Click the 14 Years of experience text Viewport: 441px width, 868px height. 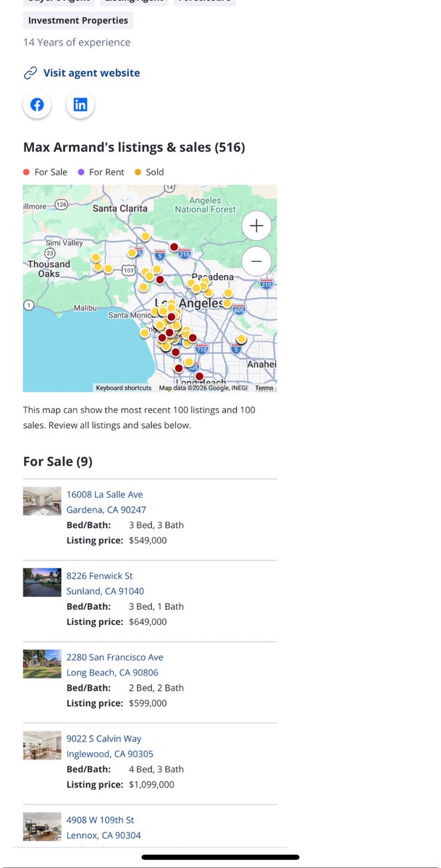coord(77,43)
